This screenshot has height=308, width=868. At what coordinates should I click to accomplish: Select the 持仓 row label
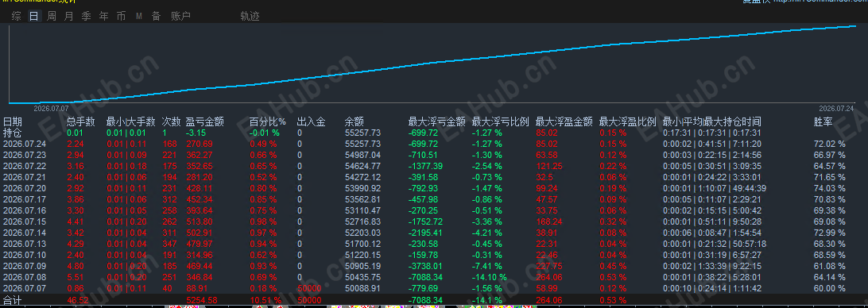coord(13,133)
